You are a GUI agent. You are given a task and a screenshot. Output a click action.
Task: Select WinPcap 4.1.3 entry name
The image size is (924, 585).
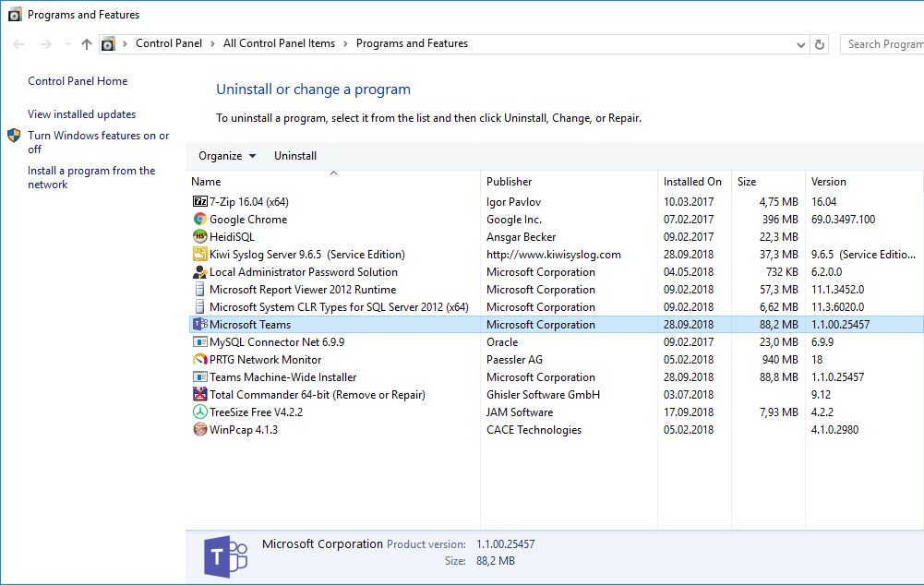(244, 430)
